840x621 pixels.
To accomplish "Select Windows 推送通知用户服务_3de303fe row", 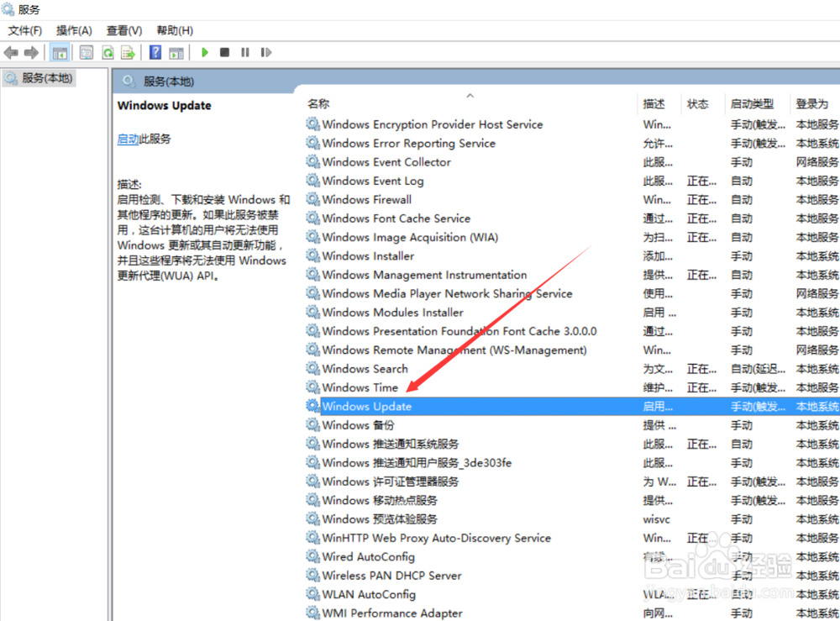I will (572, 462).
